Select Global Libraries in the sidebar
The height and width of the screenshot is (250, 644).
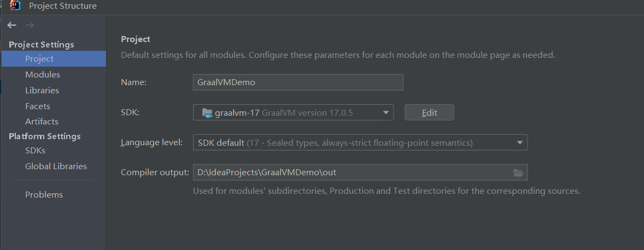[56, 166]
